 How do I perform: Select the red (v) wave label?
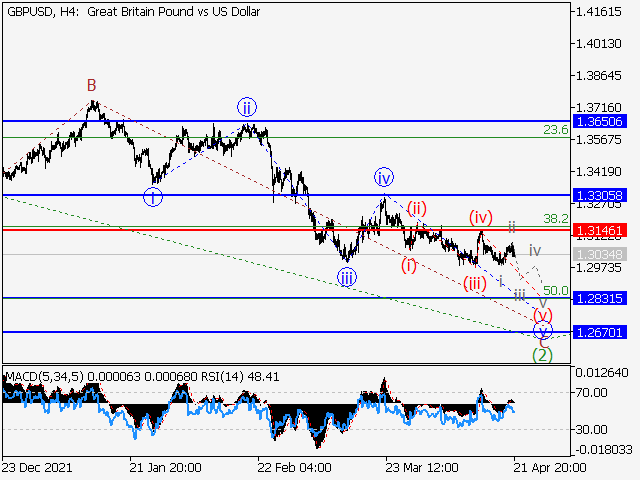543,316
